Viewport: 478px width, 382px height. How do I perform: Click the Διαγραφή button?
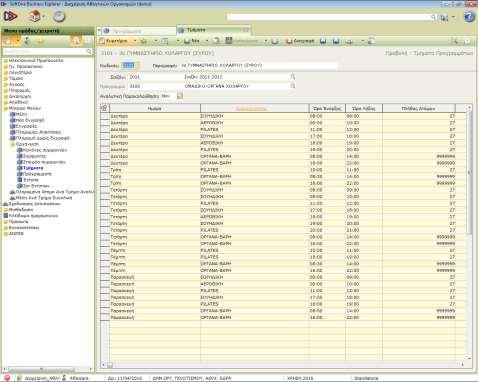(x=300, y=41)
